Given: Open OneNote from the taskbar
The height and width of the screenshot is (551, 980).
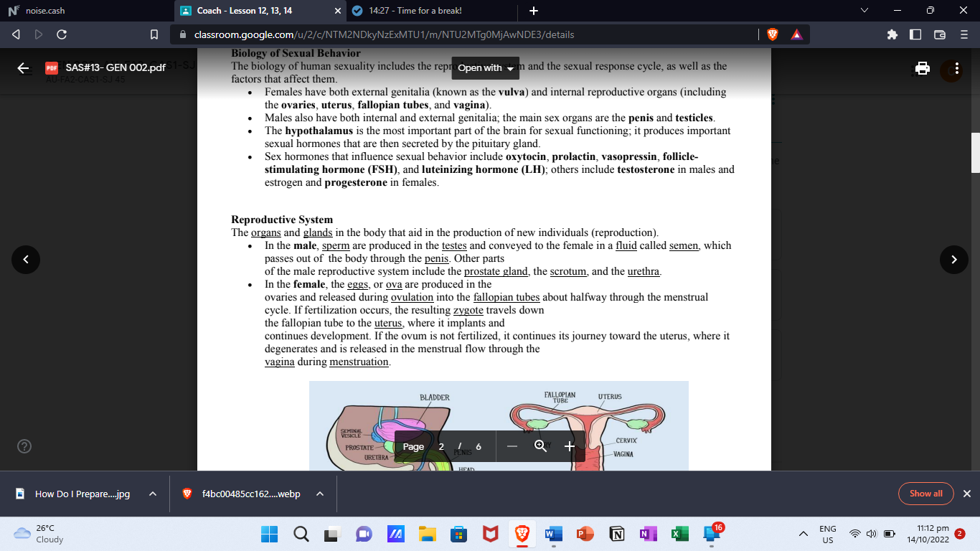Looking at the screenshot, I should tap(648, 534).
